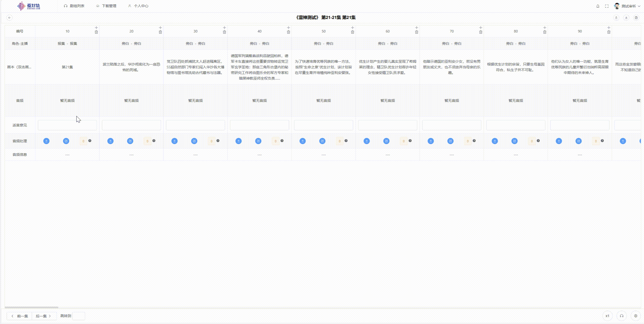This screenshot has height=324, width=644.
Task: Click 暂无音频 in column 10
Action: (67, 101)
